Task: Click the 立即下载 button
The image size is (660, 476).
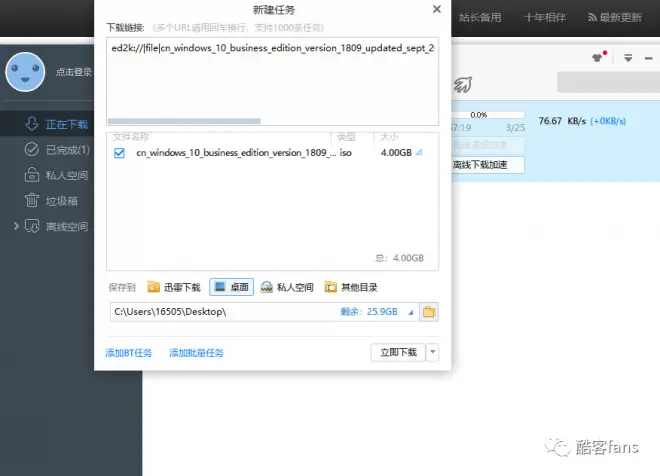Action: [398, 352]
